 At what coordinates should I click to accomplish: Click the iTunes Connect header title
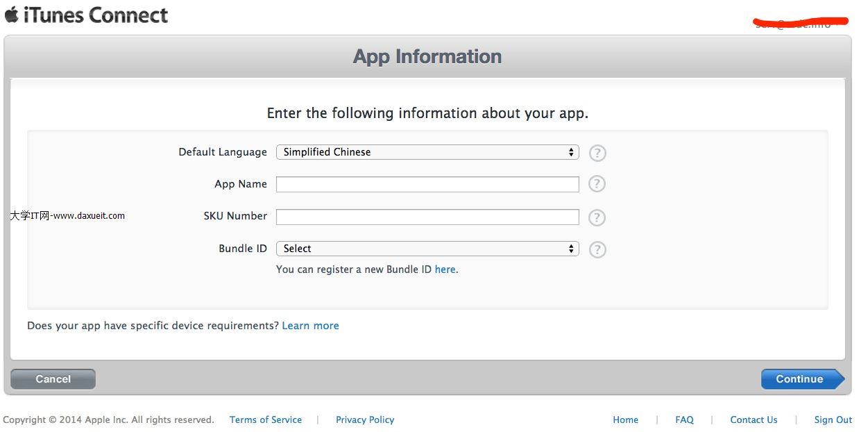[96, 15]
